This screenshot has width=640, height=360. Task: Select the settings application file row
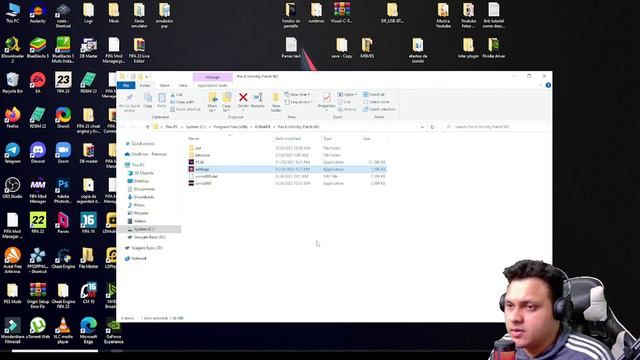(x=288, y=169)
